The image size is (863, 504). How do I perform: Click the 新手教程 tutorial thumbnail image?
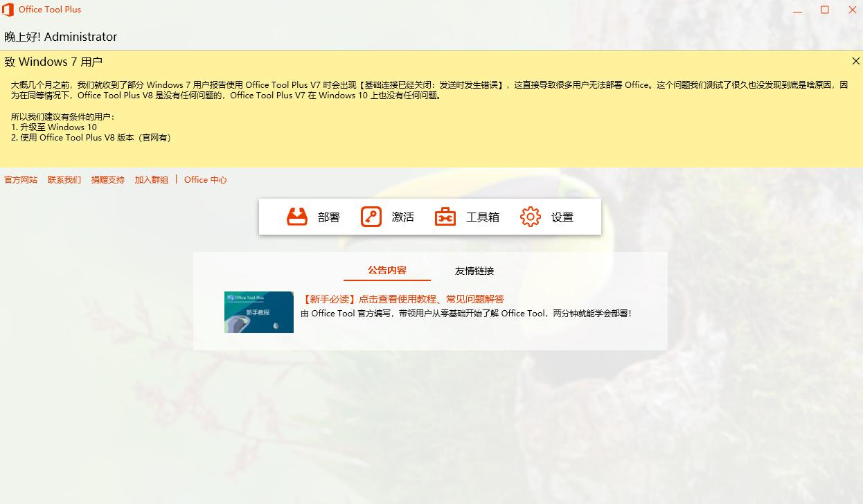(258, 312)
